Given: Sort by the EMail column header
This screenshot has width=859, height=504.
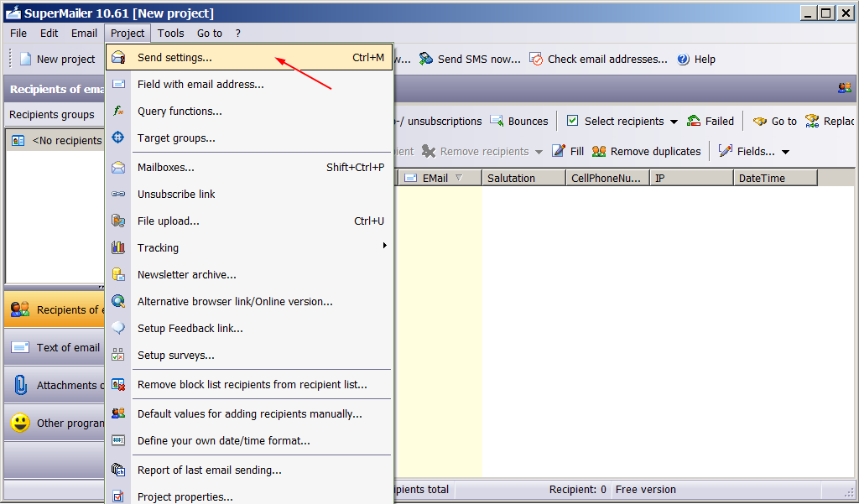Looking at the screenshot, I should (x=436, y=178).
